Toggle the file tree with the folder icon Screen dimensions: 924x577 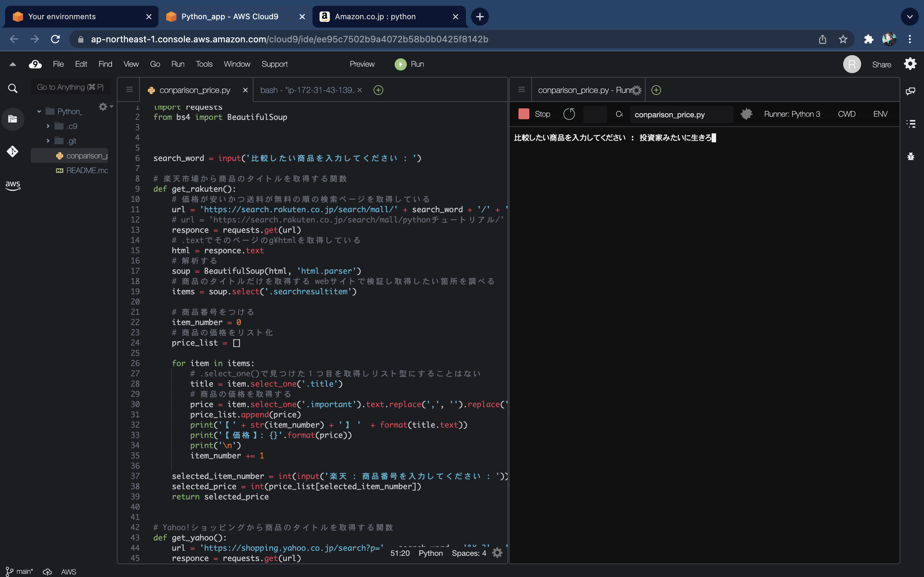(13, 119)
